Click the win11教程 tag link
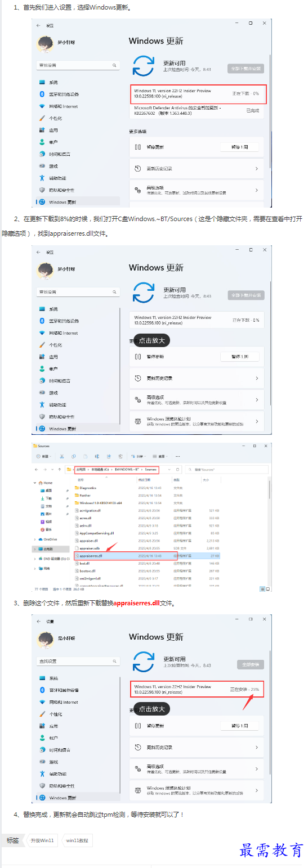308x868 pixels. [x=77, y=840]
